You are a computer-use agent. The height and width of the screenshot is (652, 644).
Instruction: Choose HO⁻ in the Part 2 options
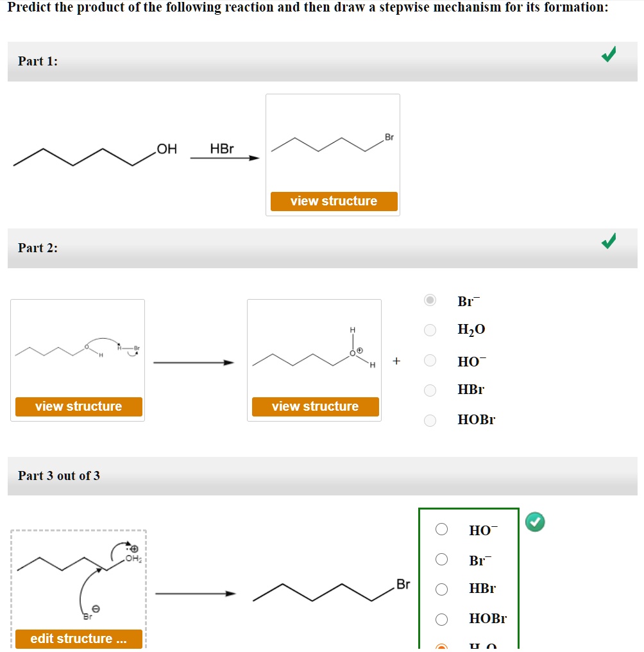pyautogui.click(x=430, y=361)
